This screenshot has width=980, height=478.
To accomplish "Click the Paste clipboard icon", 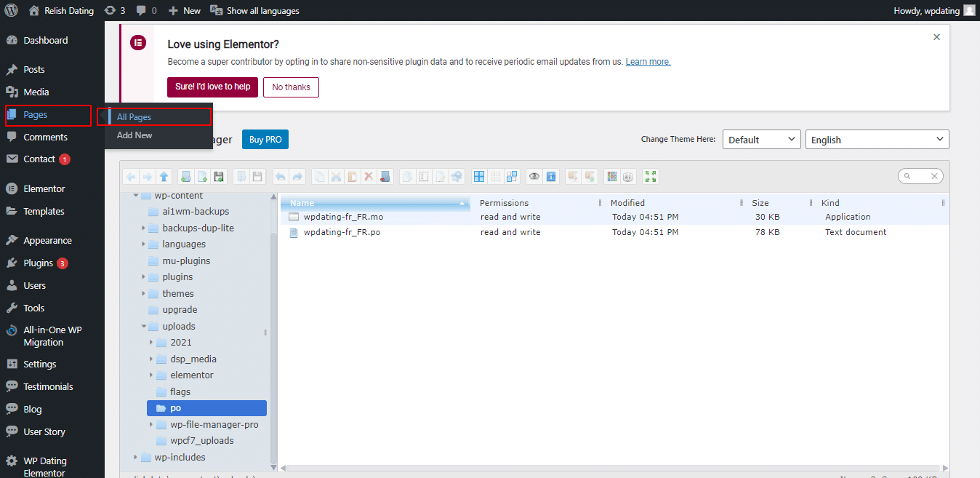I will [x=353, y=176].
